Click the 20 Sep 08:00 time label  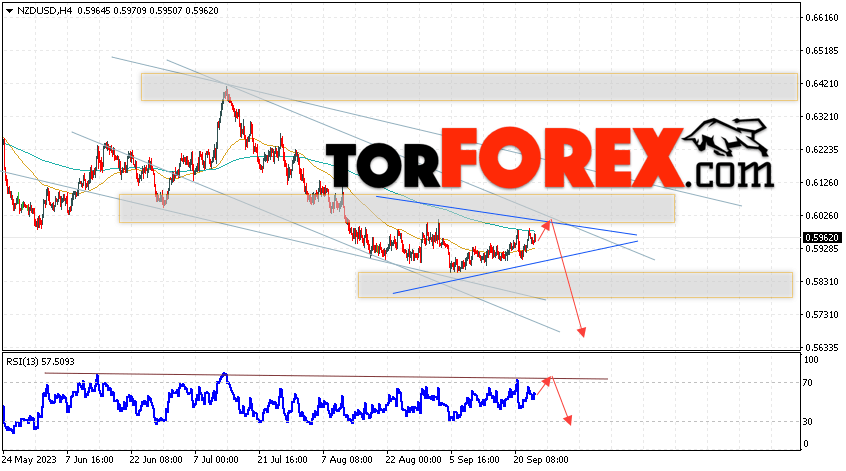[x=541, y=460]
